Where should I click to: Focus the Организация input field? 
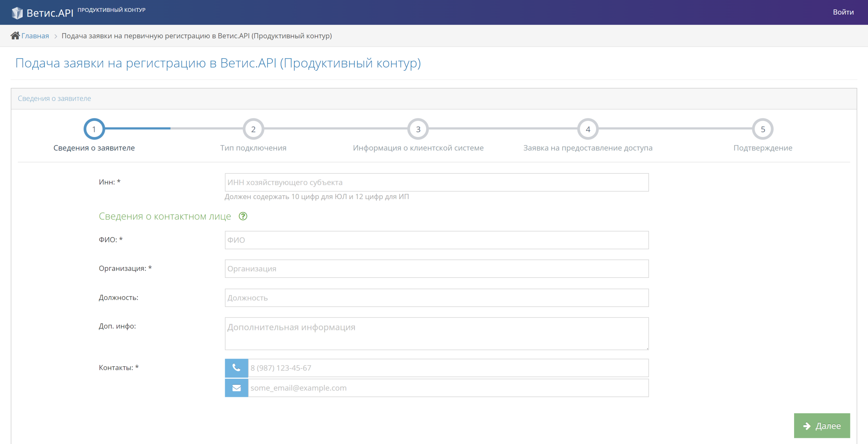(x=437, y=269)
